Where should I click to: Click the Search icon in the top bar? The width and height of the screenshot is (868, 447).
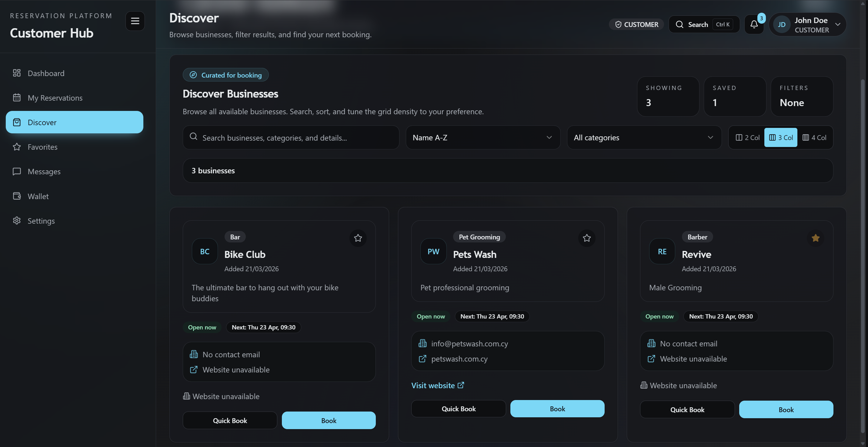pyautogui.click(x=680, y=24)
